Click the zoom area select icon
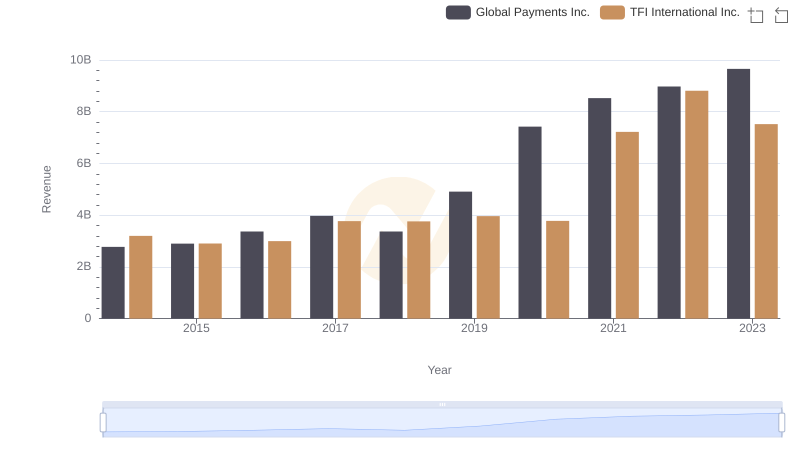 pyautogui.click(x=756, y=15)
